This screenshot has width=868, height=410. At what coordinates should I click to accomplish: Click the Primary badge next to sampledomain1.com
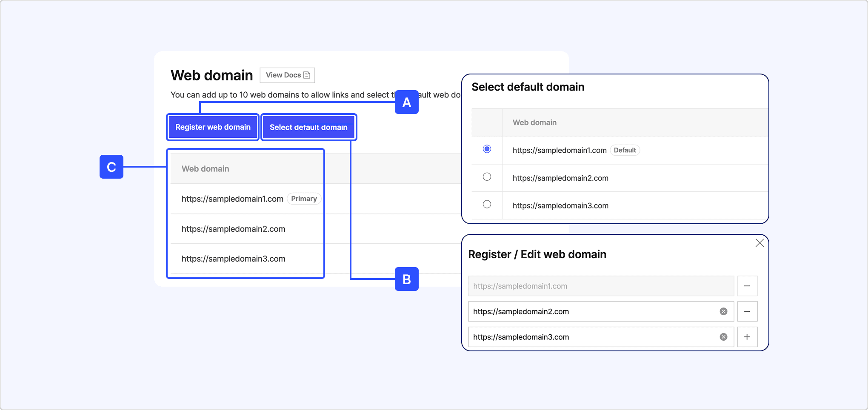coord(304,199)
